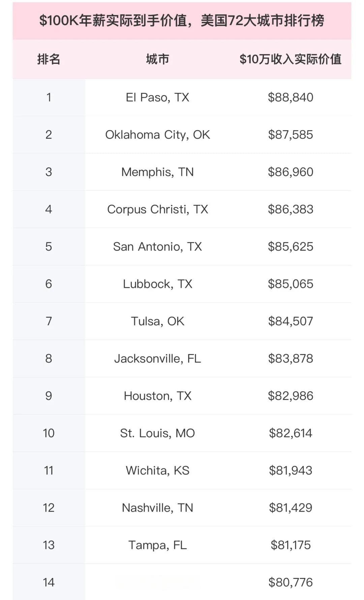
Task: Click Oklahoma City, OK entry
Action: 157,135
